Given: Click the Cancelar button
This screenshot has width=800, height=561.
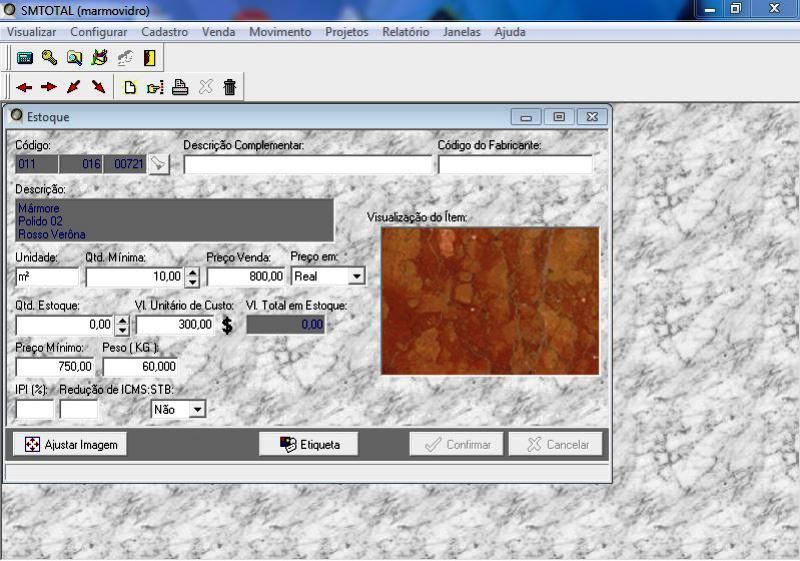Looking at the screenshot, I should (x=556, y=445).
